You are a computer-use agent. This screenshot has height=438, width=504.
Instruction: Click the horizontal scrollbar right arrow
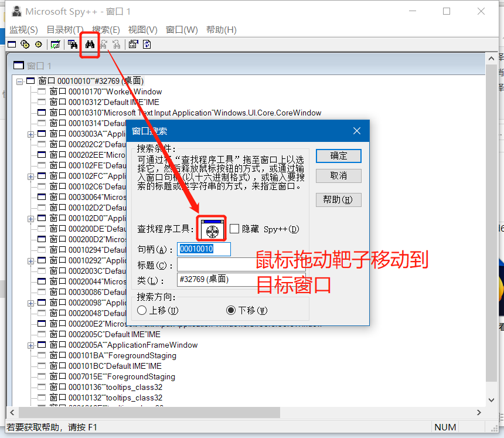click(479, 413)
